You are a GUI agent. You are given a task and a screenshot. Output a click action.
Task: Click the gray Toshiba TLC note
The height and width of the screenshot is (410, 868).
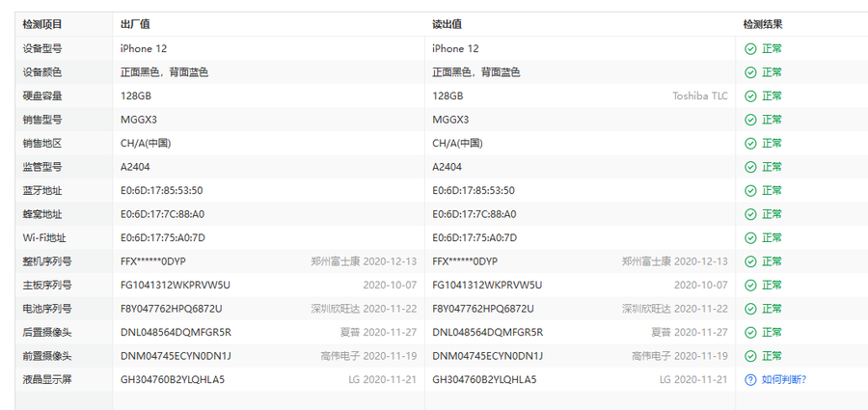[x=700, y=96]
